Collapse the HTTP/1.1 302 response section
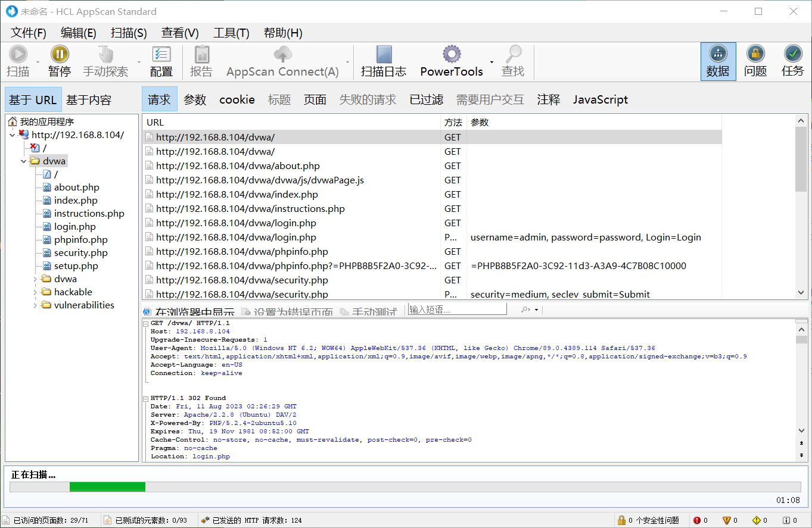 tap(145, 398)
